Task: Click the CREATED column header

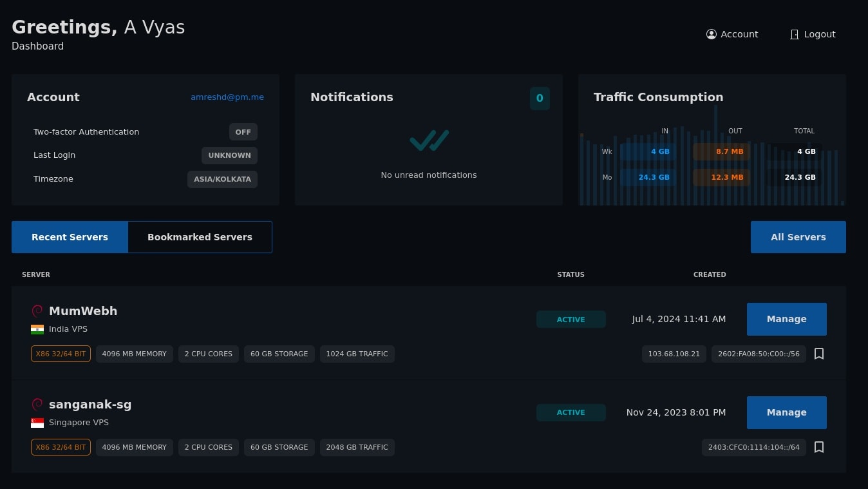Action: click(710, 274)
